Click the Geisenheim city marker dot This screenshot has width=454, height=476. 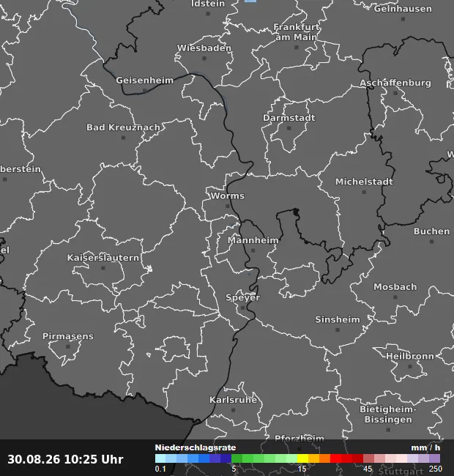click(x=145, y=91)
